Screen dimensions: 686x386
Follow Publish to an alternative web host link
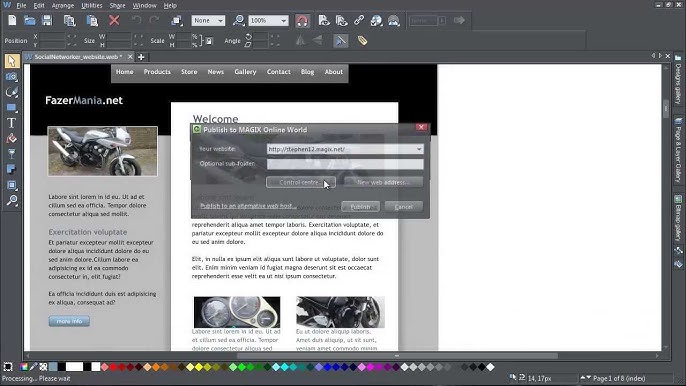tap(248, 206)
